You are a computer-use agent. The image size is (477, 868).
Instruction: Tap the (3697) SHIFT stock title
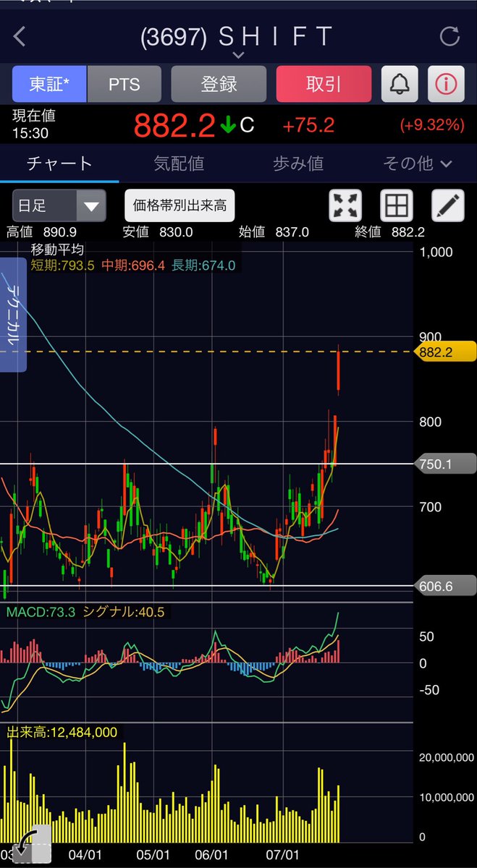click(x=238, y=35)
